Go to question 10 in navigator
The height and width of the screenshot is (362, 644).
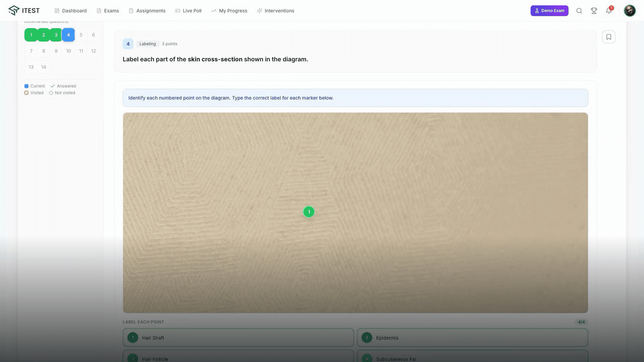(68, 51)
